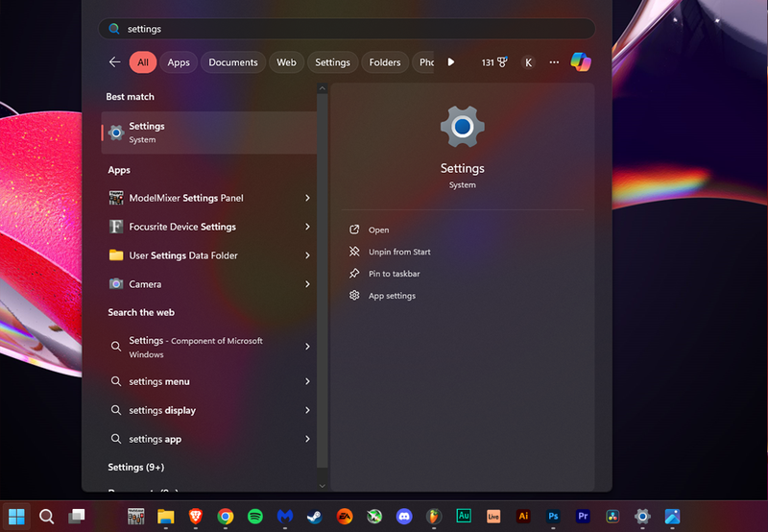Switch to Apps filter tab

(x=179, y=62)
